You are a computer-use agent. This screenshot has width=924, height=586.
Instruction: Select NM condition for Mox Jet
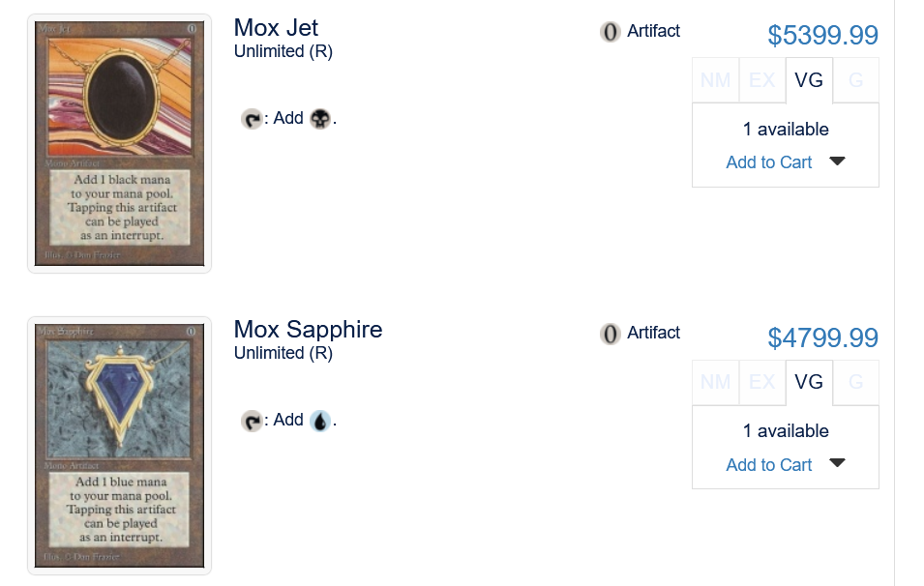[716, 80]
